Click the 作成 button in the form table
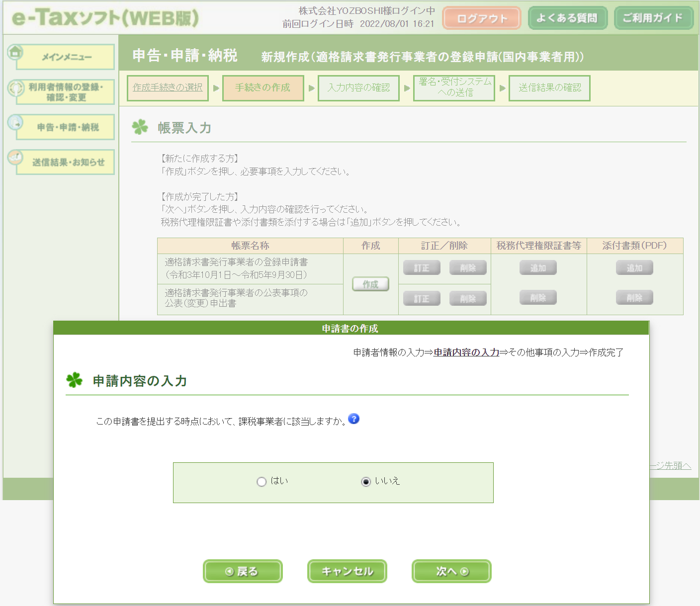The width and height of the screenshot is (700, 606). (370, 284)
